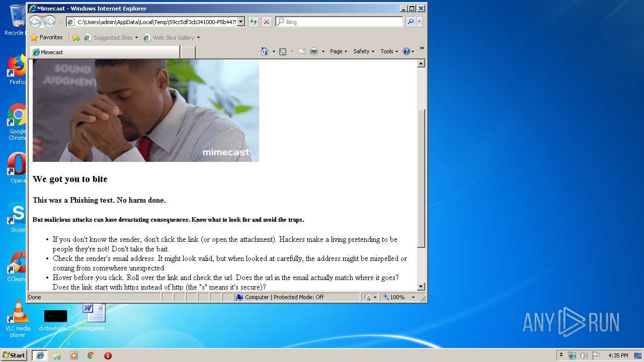The width and height of the screenshot is (644, 362).
Task: Click the volume speaker tray icon
Action: [584, 355]
